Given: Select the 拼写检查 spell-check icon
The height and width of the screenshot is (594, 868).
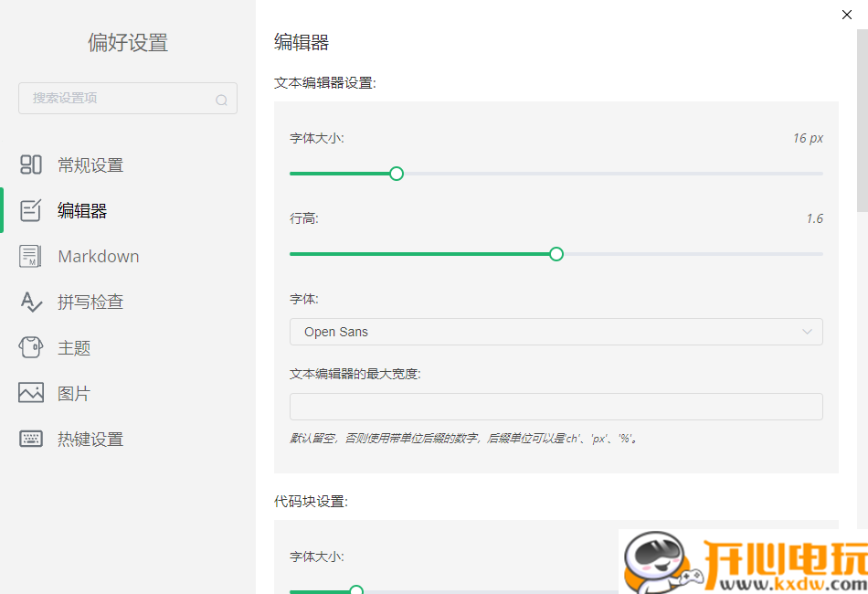Looking at the screenshot, I should click(x=31, y=302).
